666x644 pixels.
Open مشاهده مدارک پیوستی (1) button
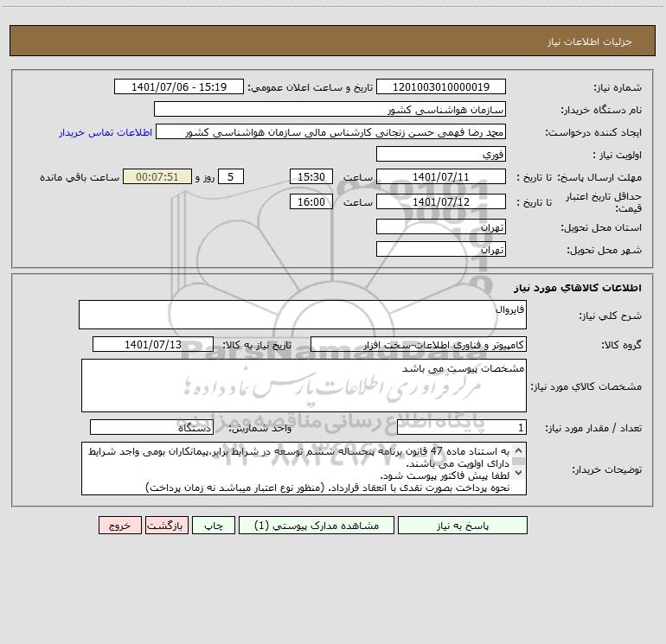(x=317, y=525)
